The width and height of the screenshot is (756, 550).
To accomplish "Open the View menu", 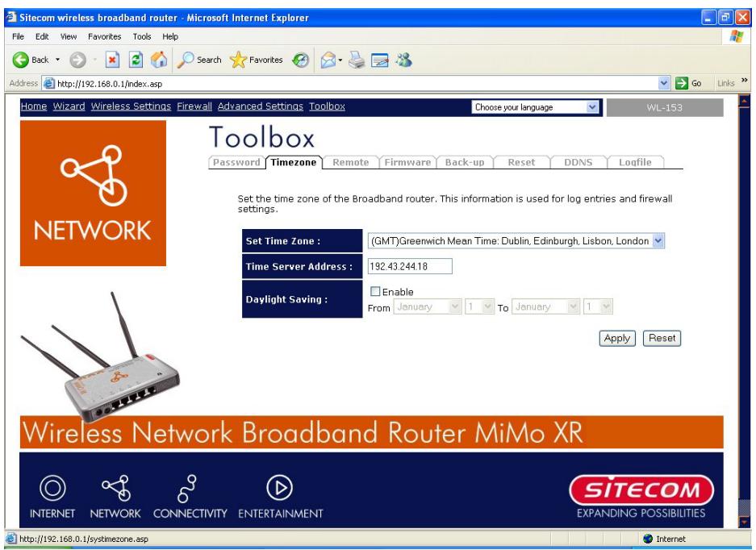I will click(69, 36).
